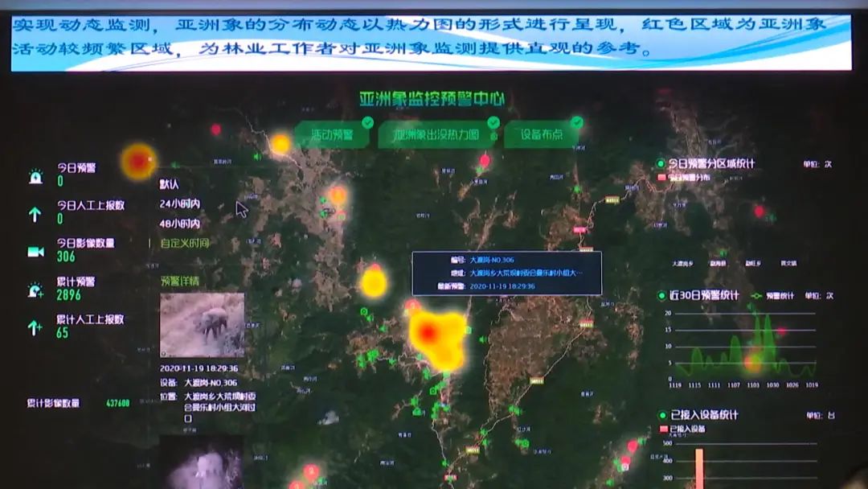Click the 亚洲象监控预警中心 dashboard title
The image size is (868, 489).
click(432, 99)
